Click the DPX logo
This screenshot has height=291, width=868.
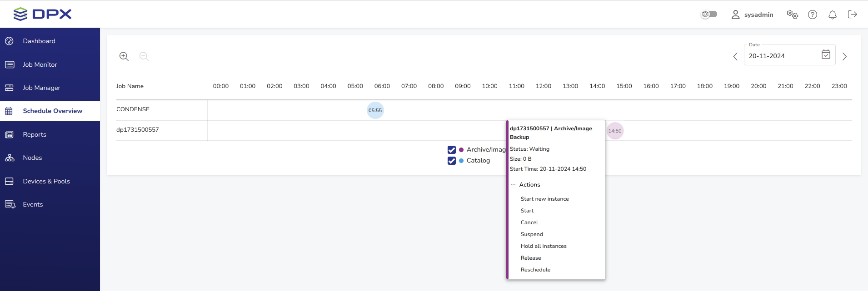click(43, 14)
